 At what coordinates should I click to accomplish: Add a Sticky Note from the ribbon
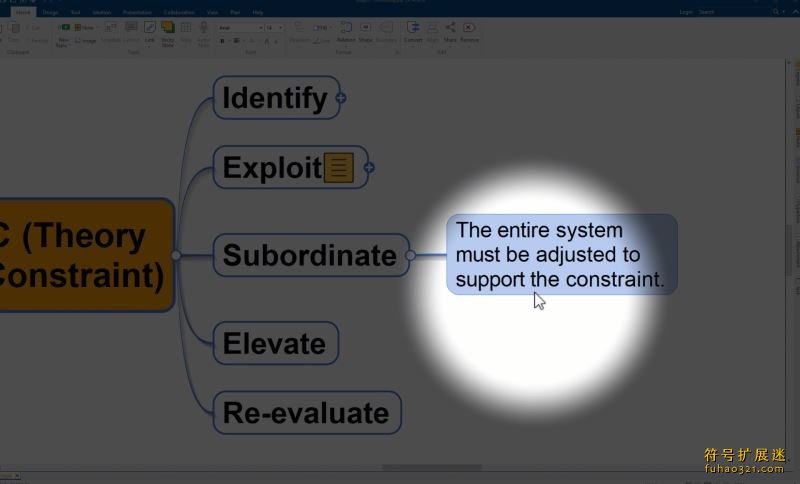(x=167, y=33)
